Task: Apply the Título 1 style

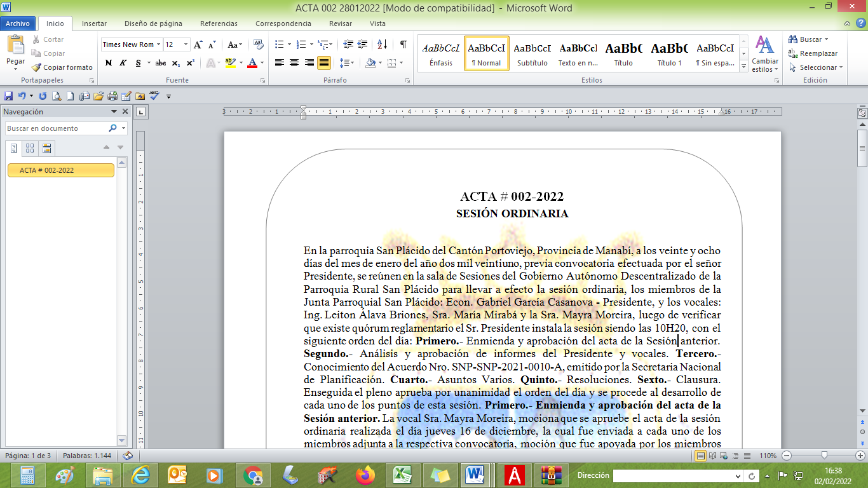Action: [x=669, y=53]
